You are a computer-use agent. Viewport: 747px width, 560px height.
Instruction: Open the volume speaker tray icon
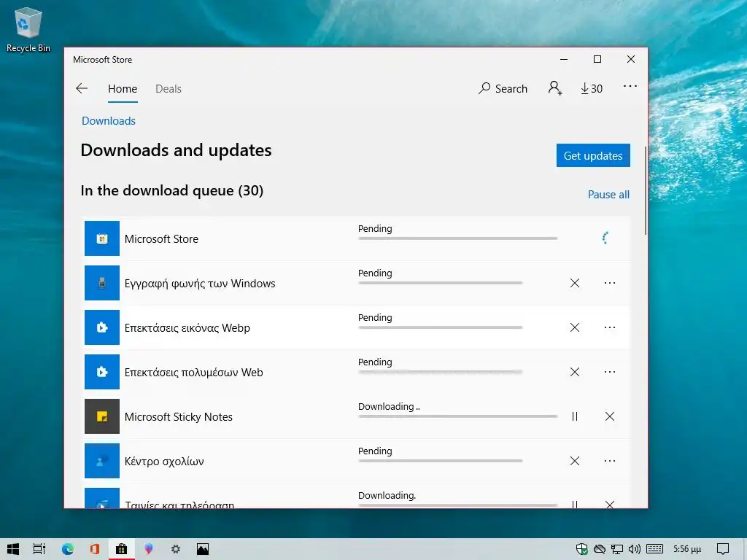pos(634,549)
